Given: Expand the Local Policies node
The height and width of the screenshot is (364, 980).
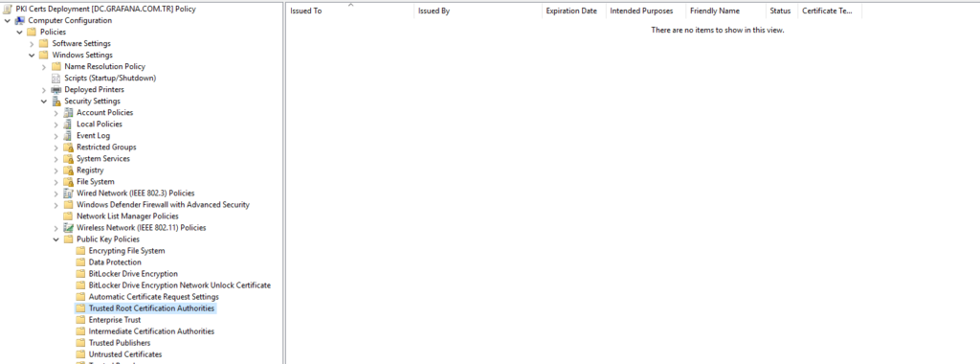Looking at the screenshot, I should pyautogui.click(x=56, y=125).
